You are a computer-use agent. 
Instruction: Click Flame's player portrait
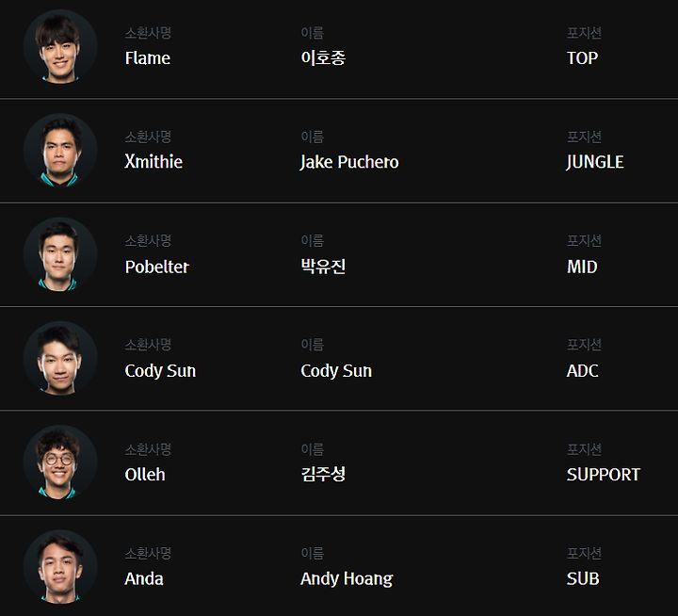click(60, 46)
